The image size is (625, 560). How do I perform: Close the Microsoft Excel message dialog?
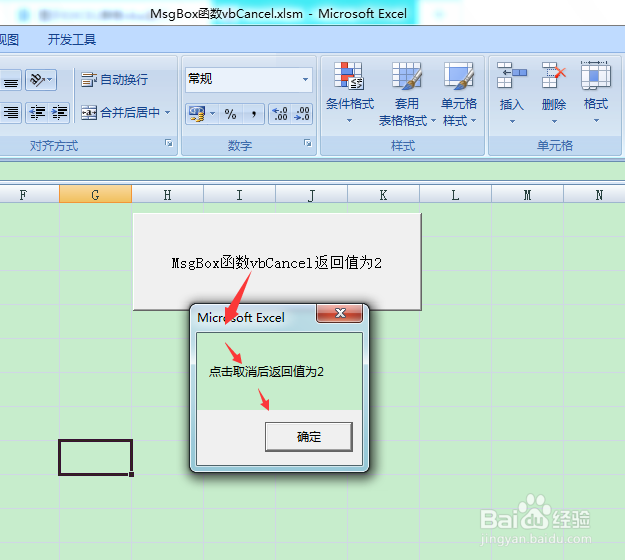(x=340, y=313)
